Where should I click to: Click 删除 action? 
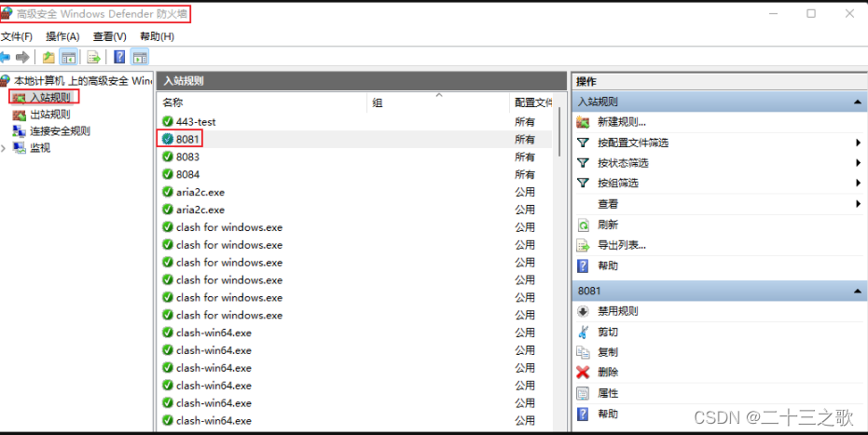click(608, 373)
